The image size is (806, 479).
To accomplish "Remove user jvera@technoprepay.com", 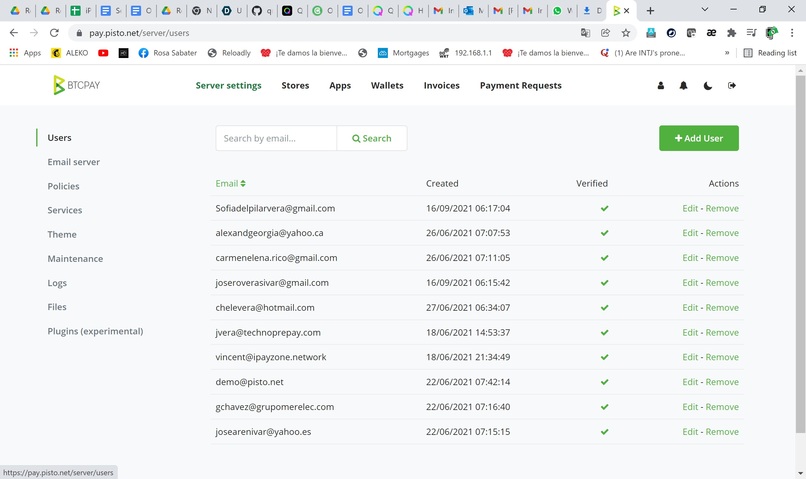I will tap(722, 333).
